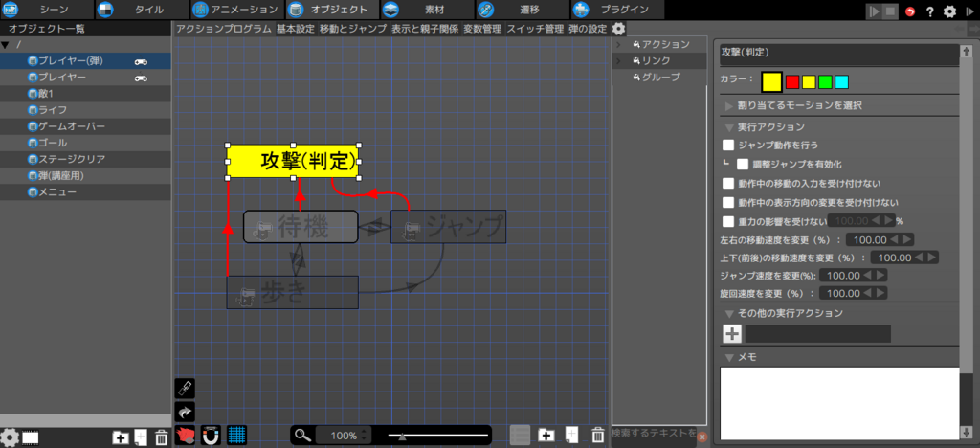Click gamepad icon on the プレイヤー row

(x=142, y=78)
